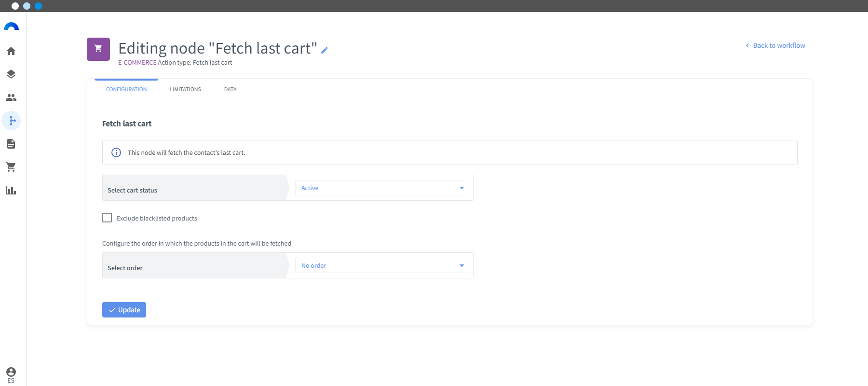The height and width of the screenshot is (386, 868).
Task: Open the user account icon labeled ES
Action: (11, 375)
